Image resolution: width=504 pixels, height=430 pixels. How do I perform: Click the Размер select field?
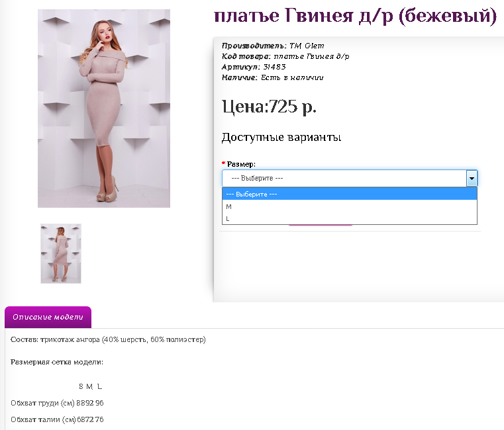[344, 178]
